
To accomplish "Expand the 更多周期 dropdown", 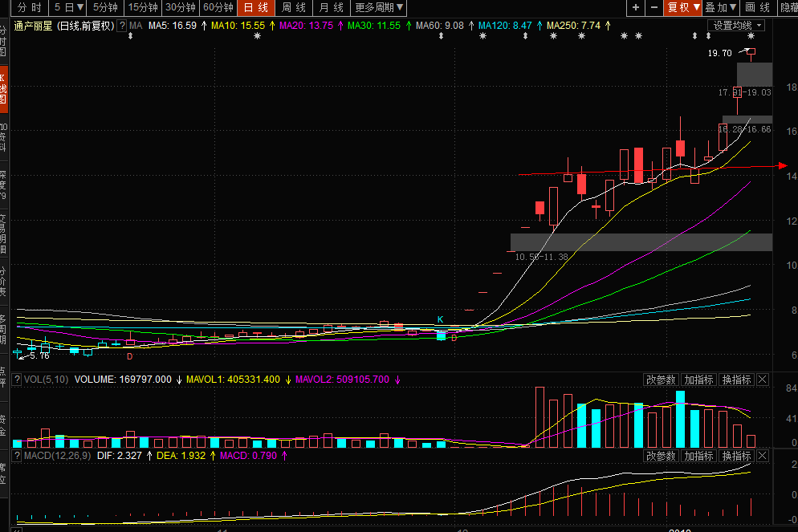I will (379, 8).
